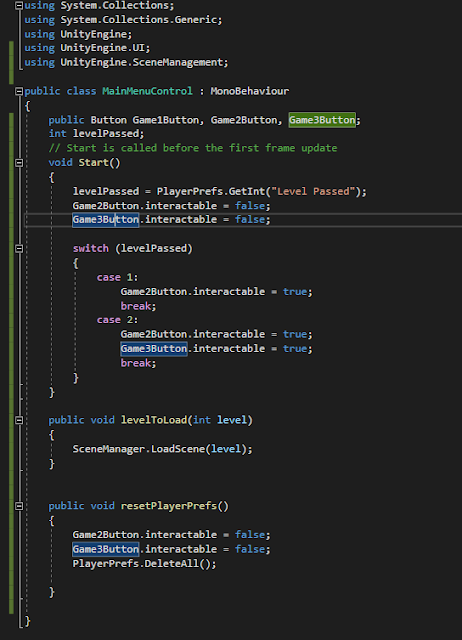The image size is (462, 640).
Task: Click the 'case 2:' label
Action: click(118, 320)
